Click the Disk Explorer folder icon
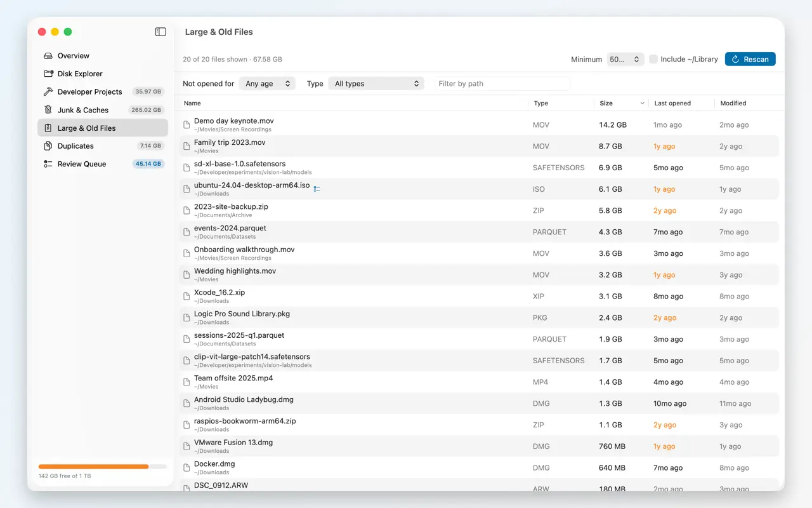 pos(48,74)
